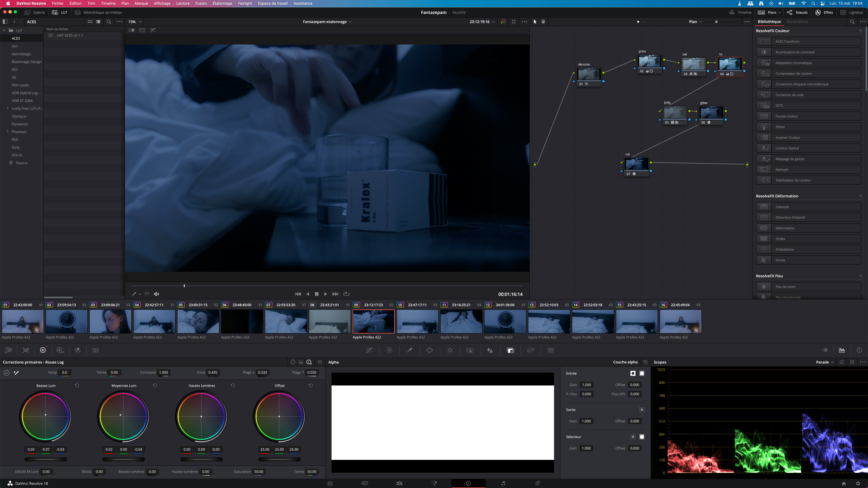Expand the Phantom LUT folder

pos(7,132)
